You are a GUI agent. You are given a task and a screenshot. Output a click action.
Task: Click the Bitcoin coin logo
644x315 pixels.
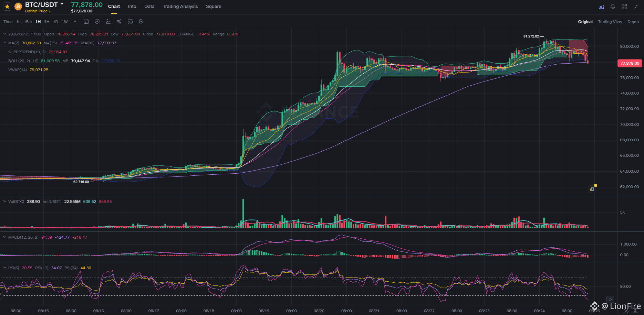coord(18,7)
